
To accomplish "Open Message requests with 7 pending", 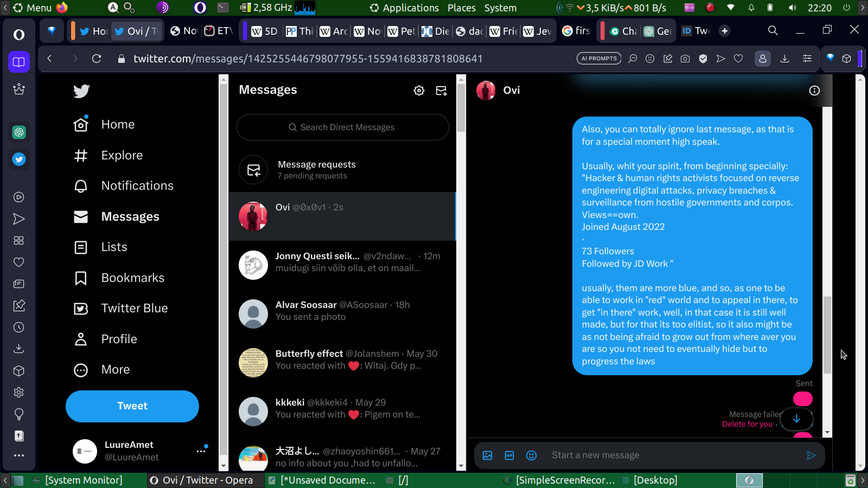I will pos(342,169).
